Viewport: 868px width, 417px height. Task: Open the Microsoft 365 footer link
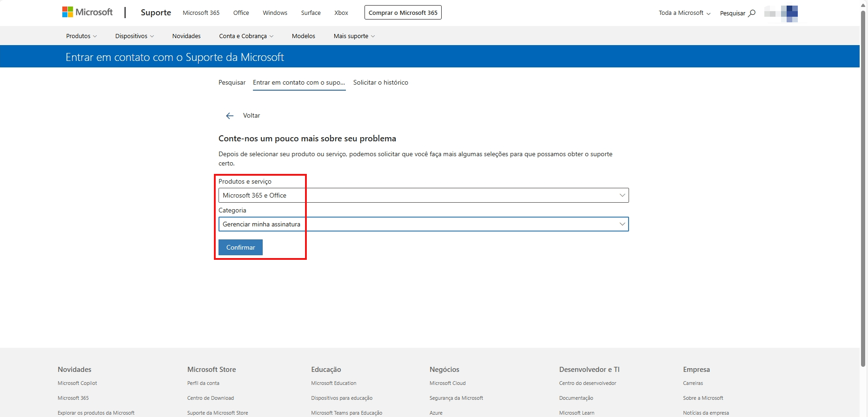73,398
